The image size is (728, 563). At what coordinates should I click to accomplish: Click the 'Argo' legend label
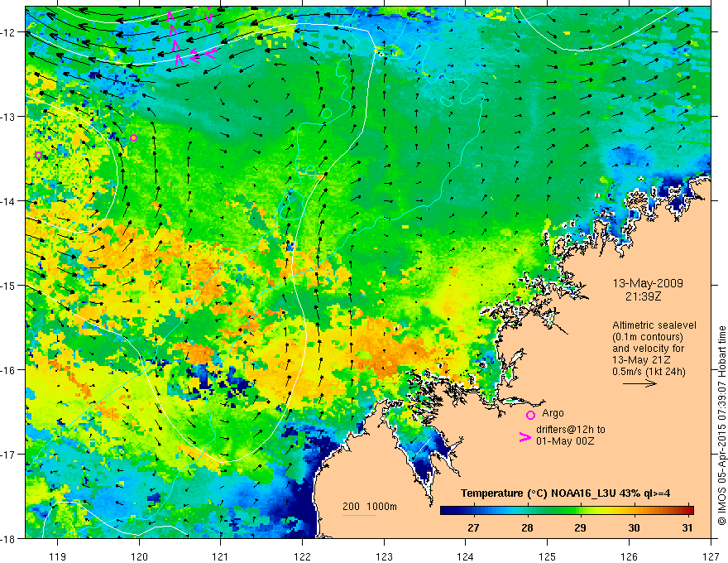[553, 413]
